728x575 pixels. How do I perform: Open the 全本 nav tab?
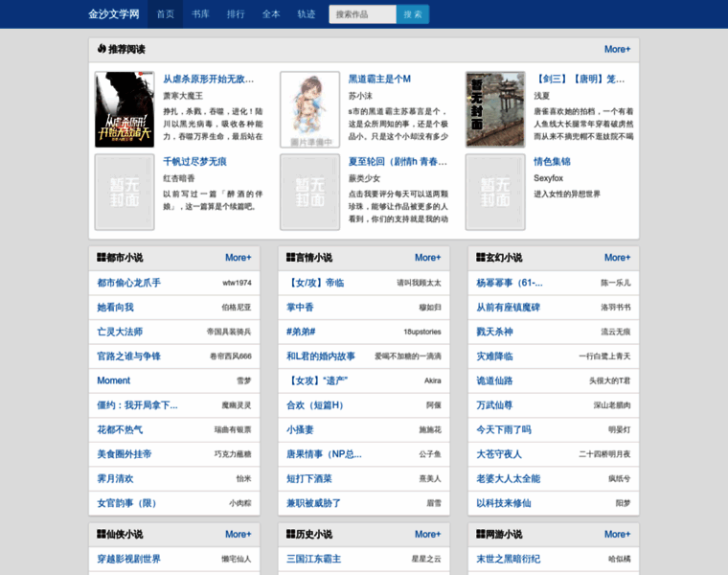[x=271, y=14]
